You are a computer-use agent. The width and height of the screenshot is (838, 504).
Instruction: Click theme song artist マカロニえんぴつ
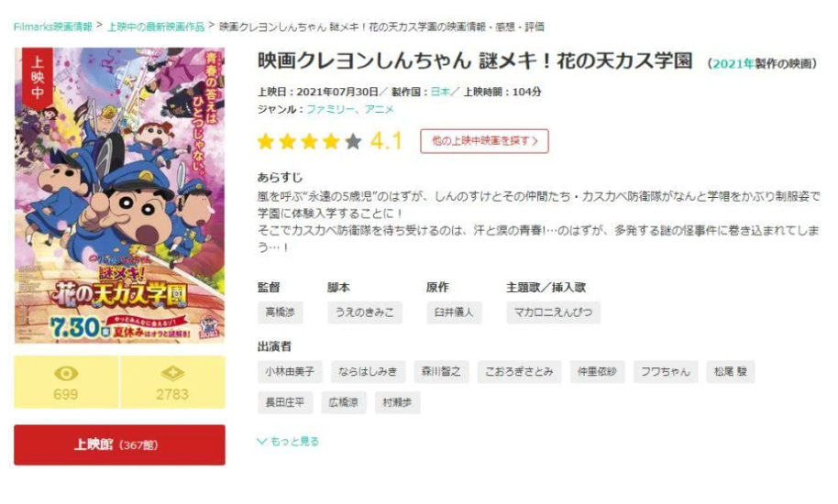pos(553,312)
